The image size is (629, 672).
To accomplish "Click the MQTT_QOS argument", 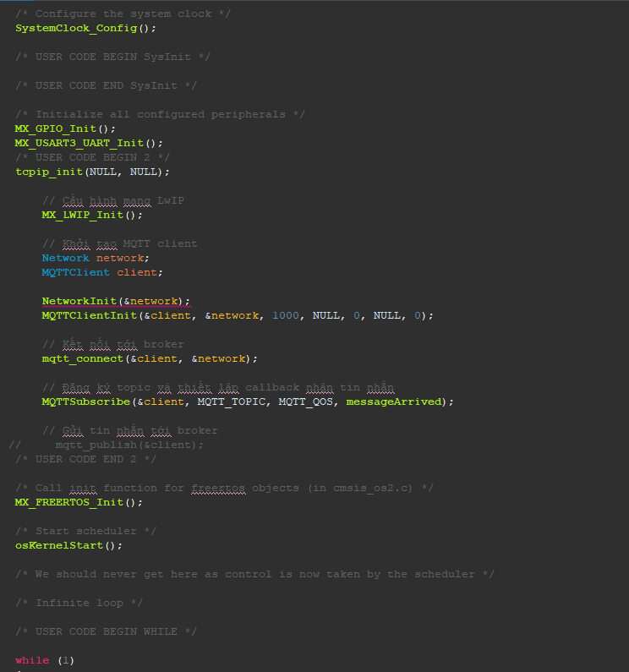I will pos(306,402).
